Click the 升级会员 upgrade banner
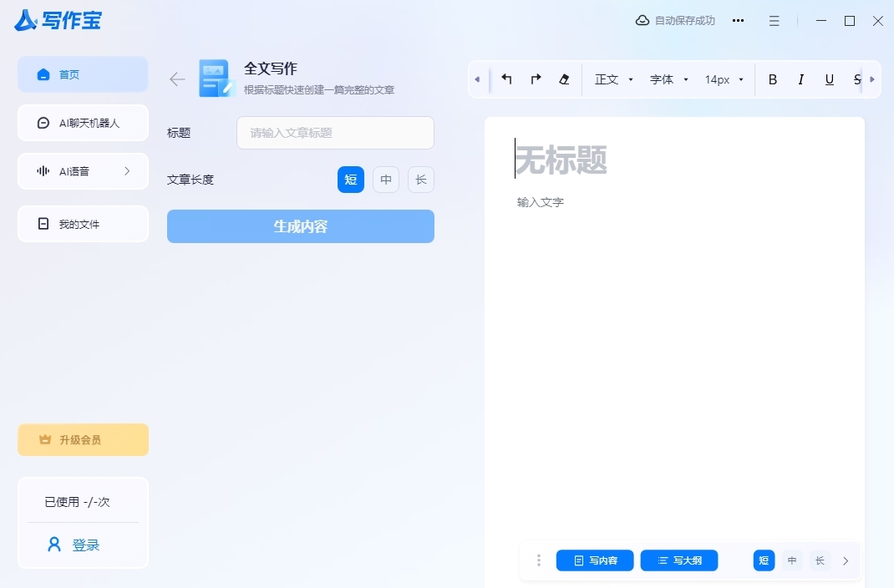 tap(83, 438)
